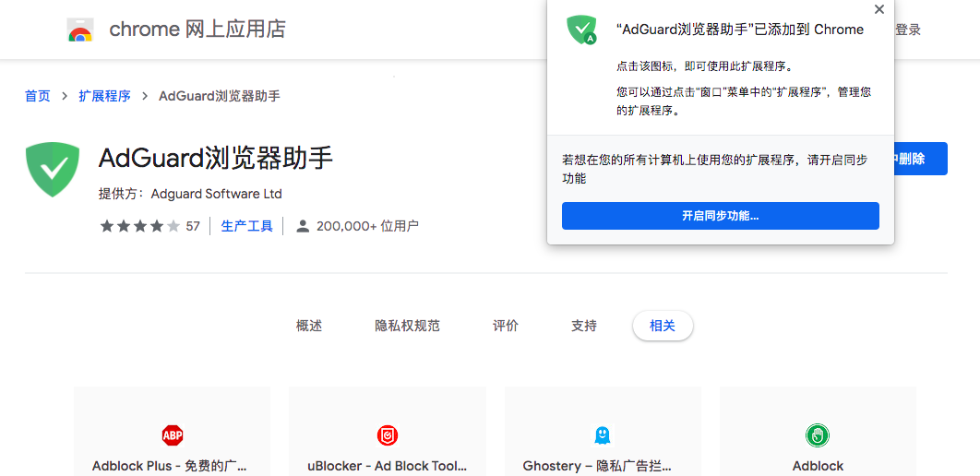Open the Ghostery related extension title
980x476 pixels.
click(597, 466)
